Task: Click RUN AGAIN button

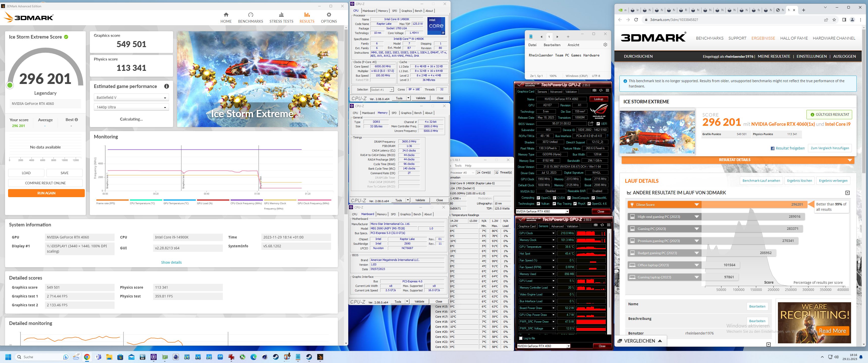Action: pos(46,193)
